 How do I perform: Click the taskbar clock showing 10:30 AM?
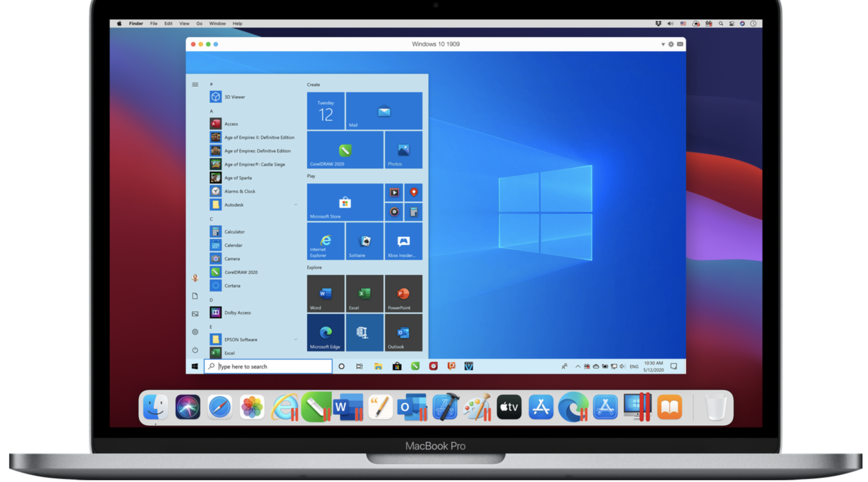tap(654, 366)
